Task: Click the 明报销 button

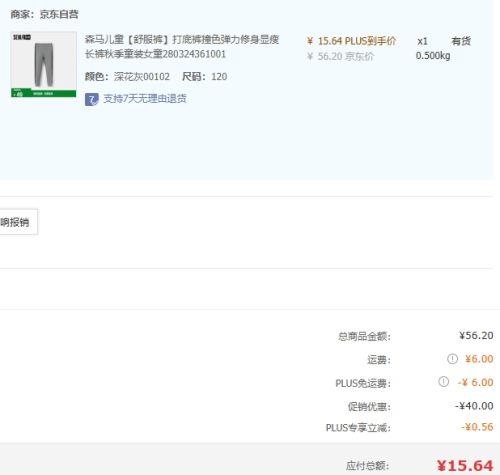Action: (x=18, y=222)
